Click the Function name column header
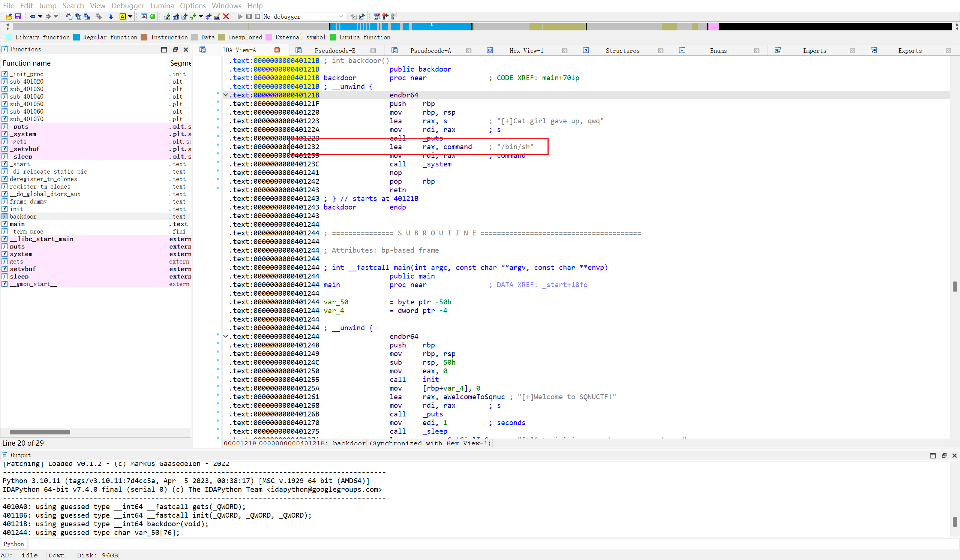Viewport: 960px width, 560px height. (x=84, y=63)
